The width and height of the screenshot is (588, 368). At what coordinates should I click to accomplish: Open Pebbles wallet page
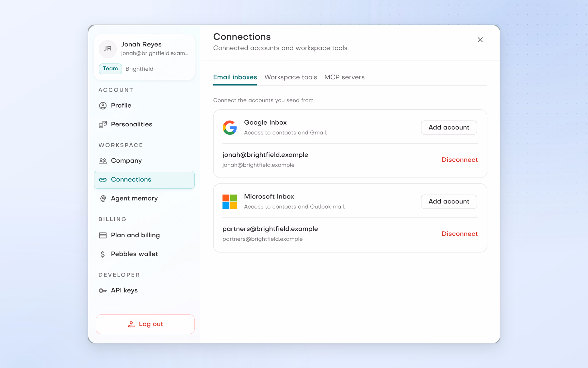pos(144,254)
